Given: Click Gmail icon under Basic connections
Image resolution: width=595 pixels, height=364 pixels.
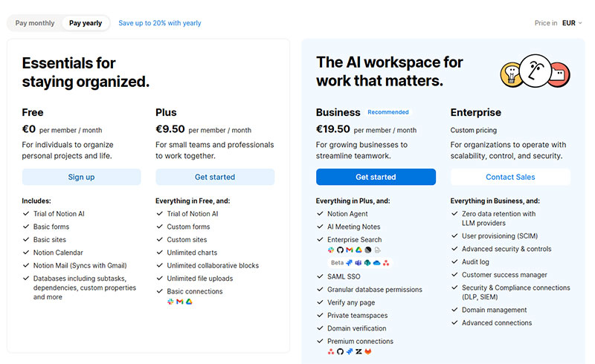Looking at the screenshot, I should (180, 302).
